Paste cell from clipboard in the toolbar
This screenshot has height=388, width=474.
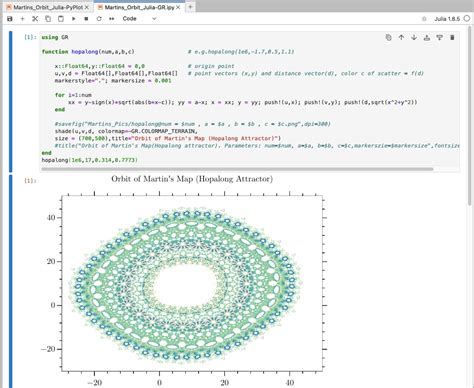coord(61,19)
